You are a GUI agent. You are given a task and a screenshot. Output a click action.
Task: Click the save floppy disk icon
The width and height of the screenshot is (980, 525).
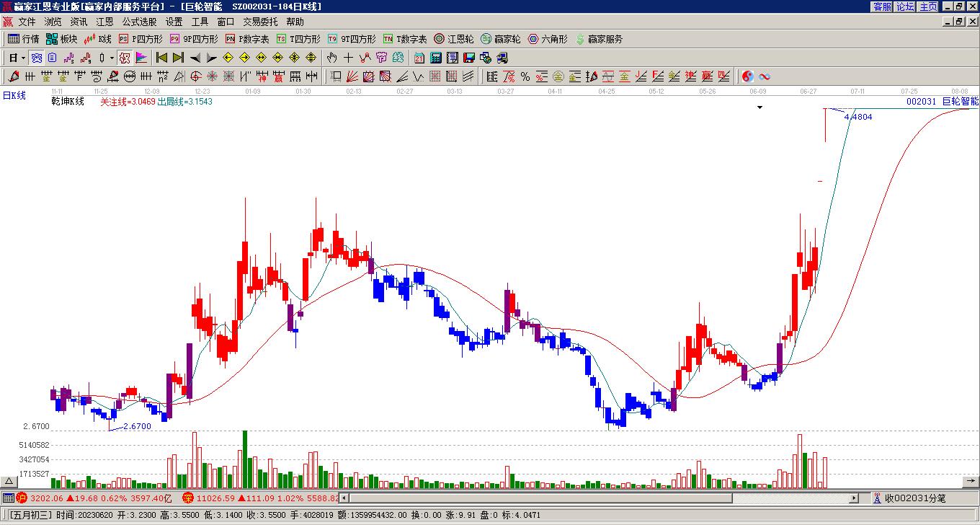469,58
